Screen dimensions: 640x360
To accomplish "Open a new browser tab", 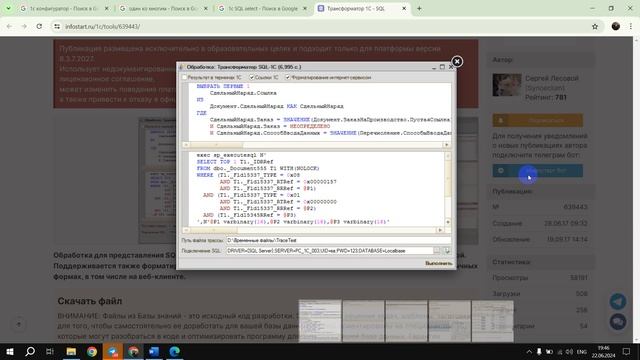I will pyautogui.click(x=419, y=9).
